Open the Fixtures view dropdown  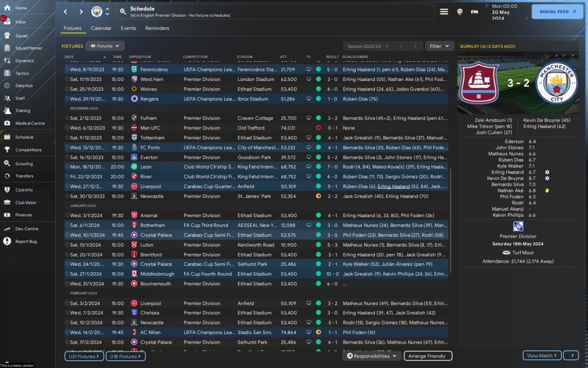(105, 46)
